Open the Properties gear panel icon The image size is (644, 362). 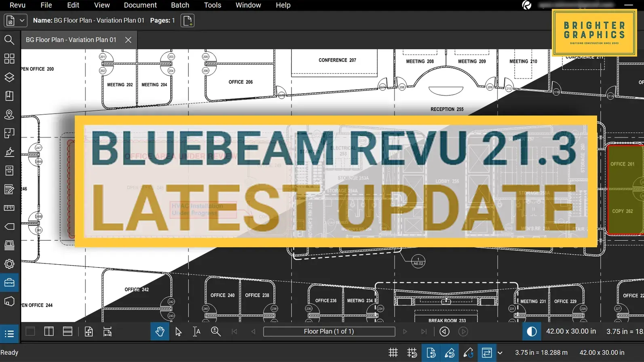[x=9, y=264]
